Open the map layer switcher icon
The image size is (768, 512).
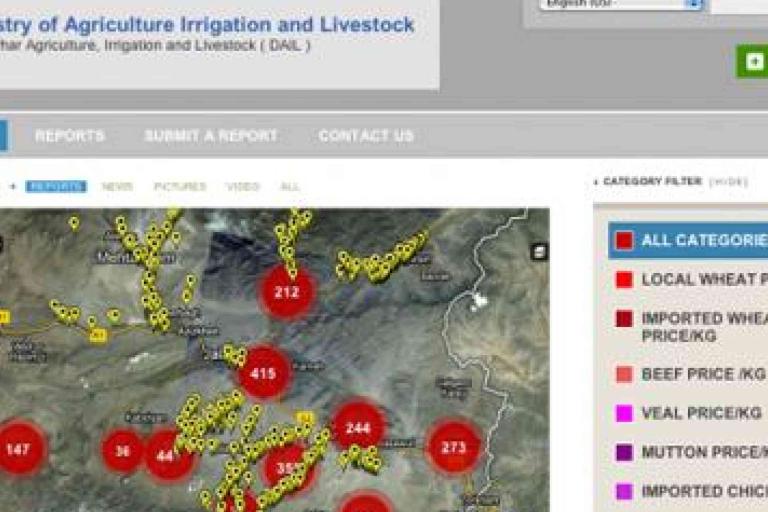pyautogui.click(x=539, y=252)
